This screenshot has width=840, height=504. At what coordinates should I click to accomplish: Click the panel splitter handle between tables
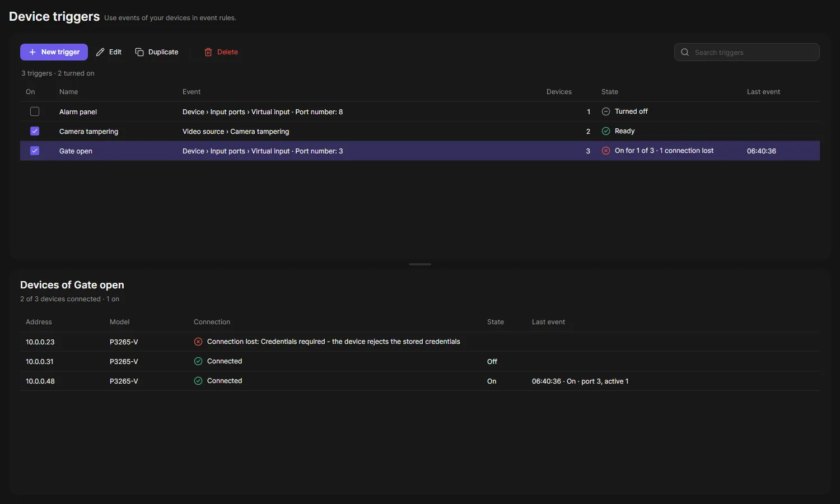[420, 264]
